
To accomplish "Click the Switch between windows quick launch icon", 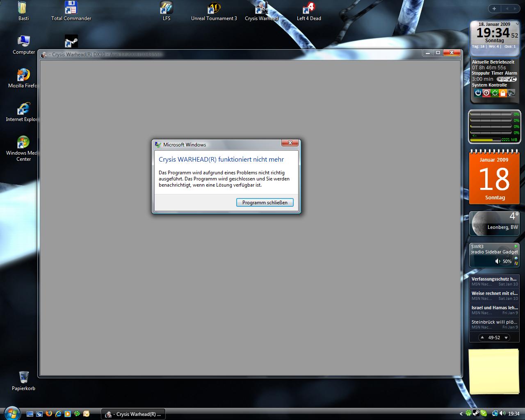I will [39, 414].
